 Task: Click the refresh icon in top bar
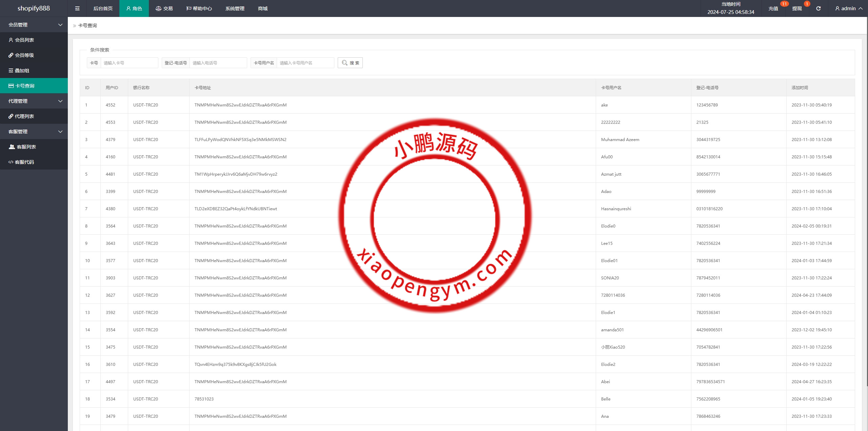coord(818,8)
